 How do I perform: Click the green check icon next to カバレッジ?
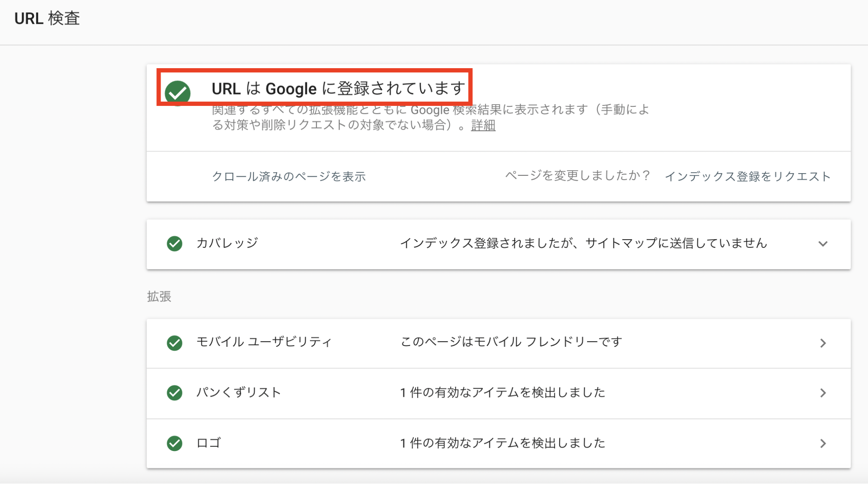coord(175,244)
